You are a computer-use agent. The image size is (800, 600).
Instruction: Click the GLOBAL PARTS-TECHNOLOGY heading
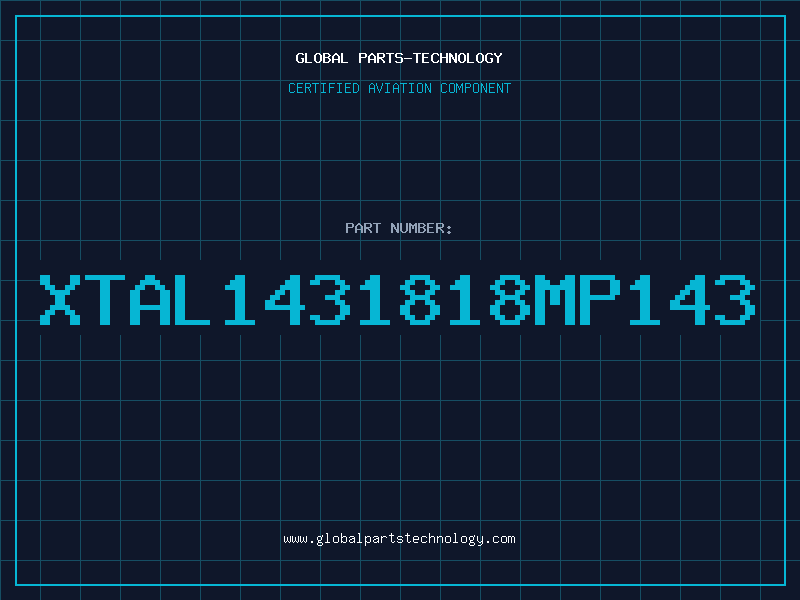pos(399,58)
